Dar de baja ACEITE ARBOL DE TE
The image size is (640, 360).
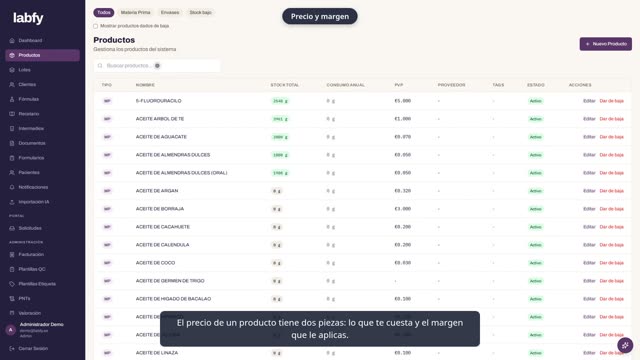click(x=611, y=119)
